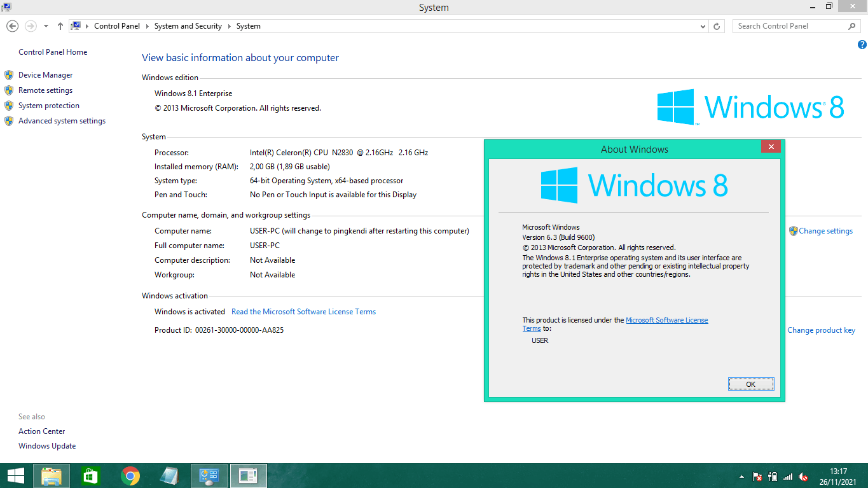Open the notepad-style taskbar app
The image size is (868, 488).
click(x=170, y=476)
